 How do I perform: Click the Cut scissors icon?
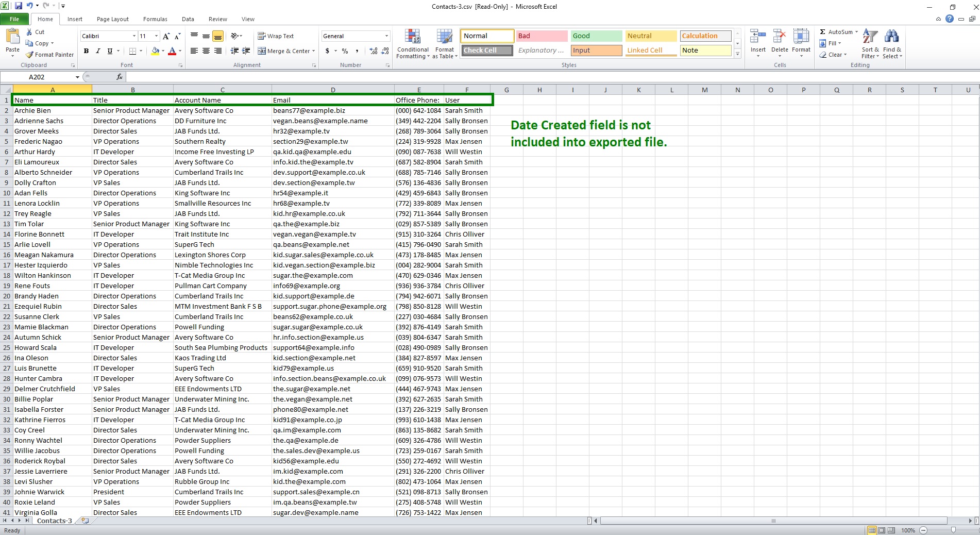29,32
